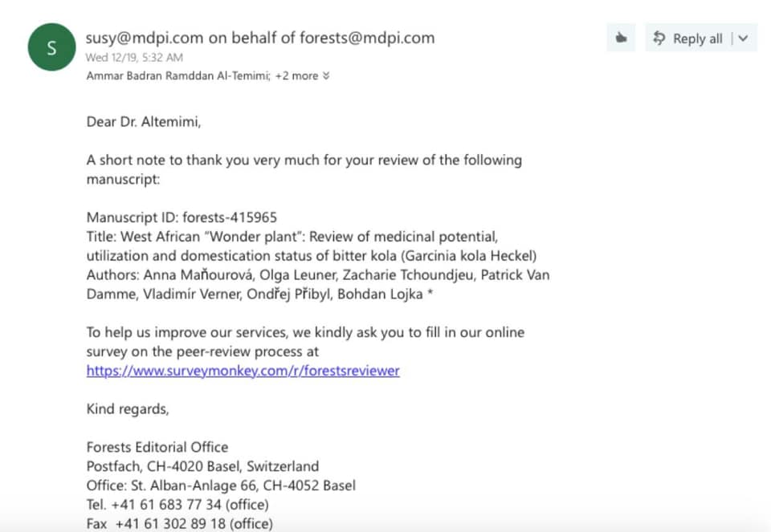Click the West African 'Wonder plant' title text

[x=312, y=246]
